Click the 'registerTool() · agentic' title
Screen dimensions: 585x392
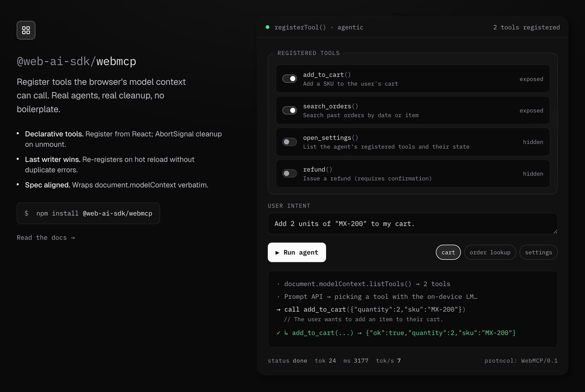[x=319, y=27]
